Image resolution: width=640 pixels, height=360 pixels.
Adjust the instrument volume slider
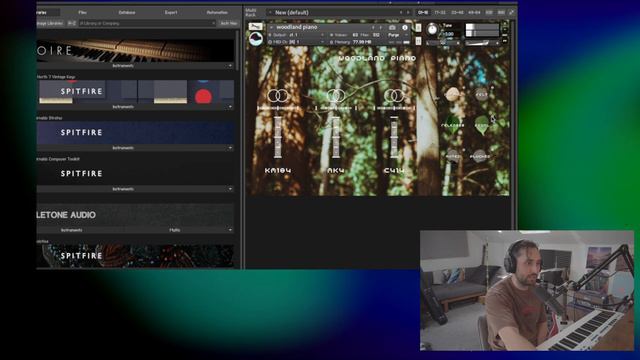coord(481,43)
